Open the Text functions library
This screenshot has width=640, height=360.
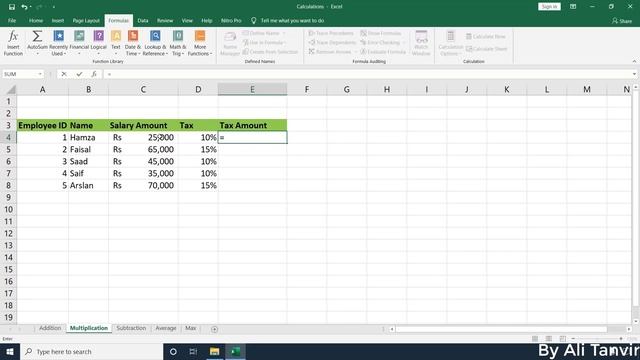click(116, 43)
